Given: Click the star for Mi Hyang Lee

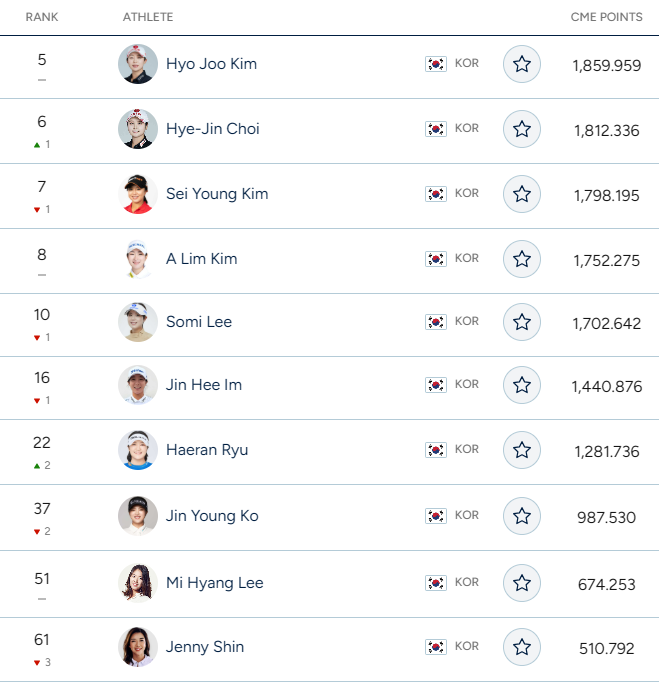Looking at the screenshot, I should (521, 582).
